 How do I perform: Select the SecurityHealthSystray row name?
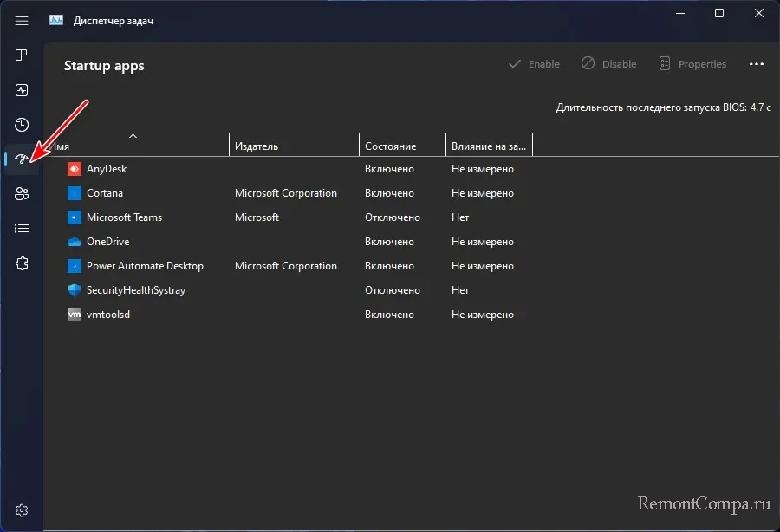tap(136, 290)
